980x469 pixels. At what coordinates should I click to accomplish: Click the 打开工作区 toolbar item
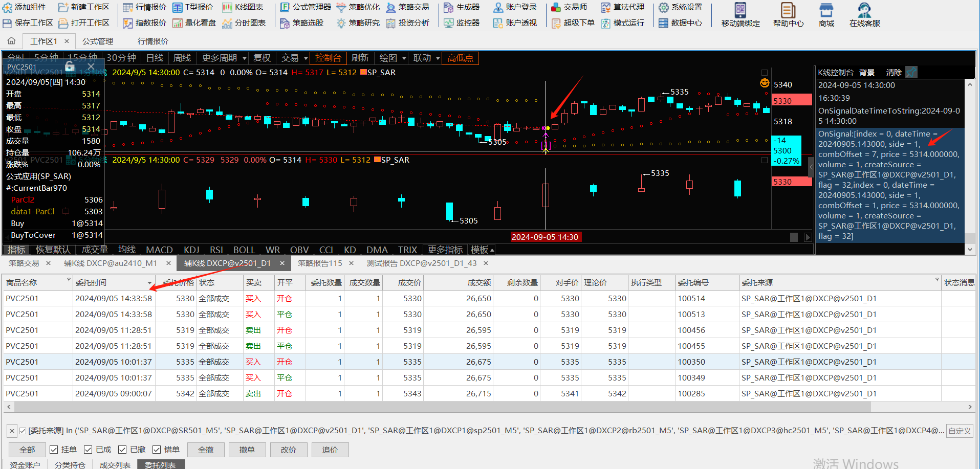(x=84, y=23)
